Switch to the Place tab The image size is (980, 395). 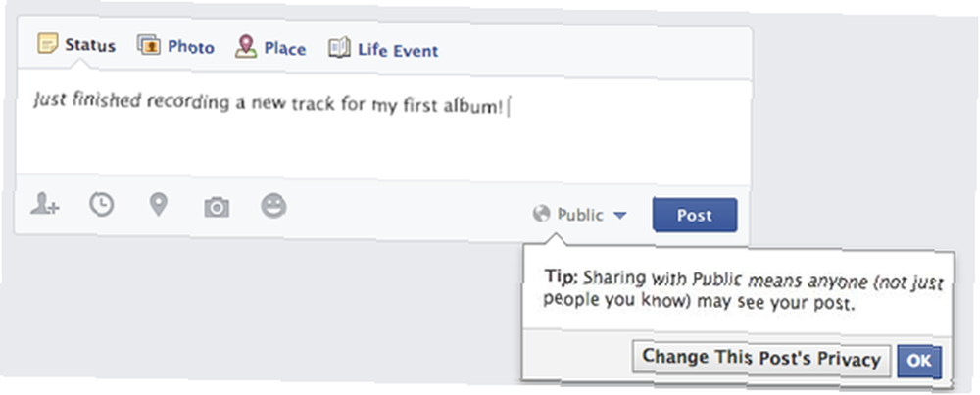(270, 48)
